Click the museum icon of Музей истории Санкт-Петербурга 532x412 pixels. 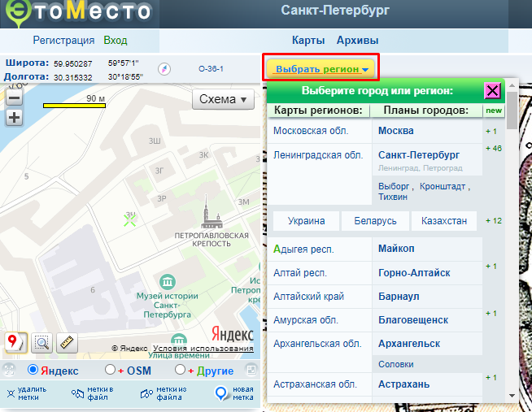[168, 281]
